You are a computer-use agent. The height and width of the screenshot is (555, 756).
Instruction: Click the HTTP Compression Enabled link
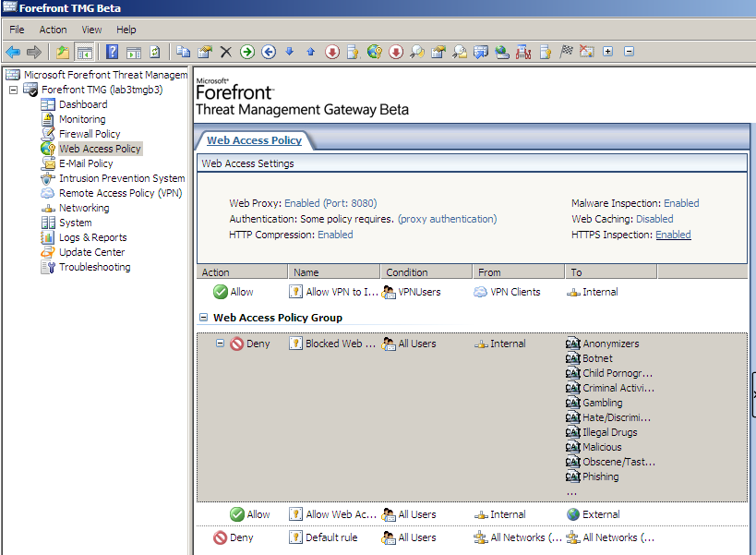click(335, 235)
